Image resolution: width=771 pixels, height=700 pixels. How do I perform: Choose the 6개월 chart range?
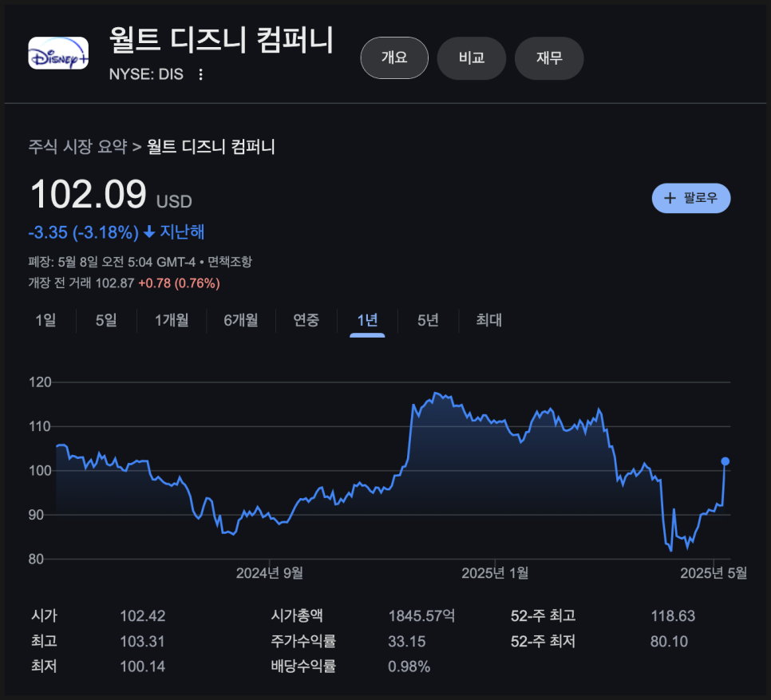(x=241, y=321)
